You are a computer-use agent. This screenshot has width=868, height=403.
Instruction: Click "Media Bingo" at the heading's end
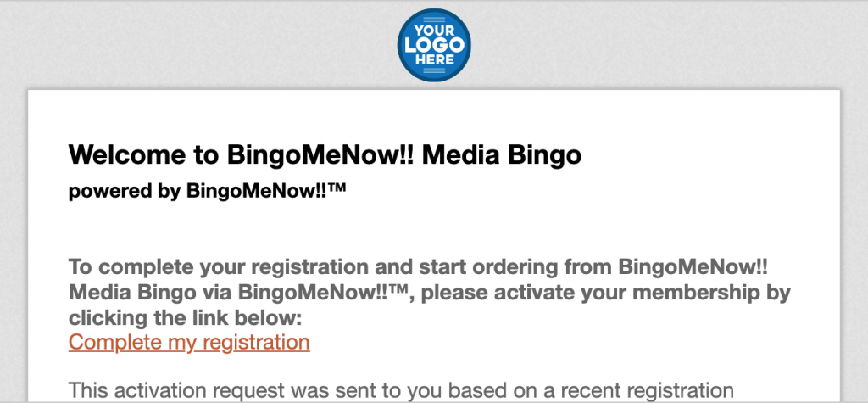coord(502,154)
